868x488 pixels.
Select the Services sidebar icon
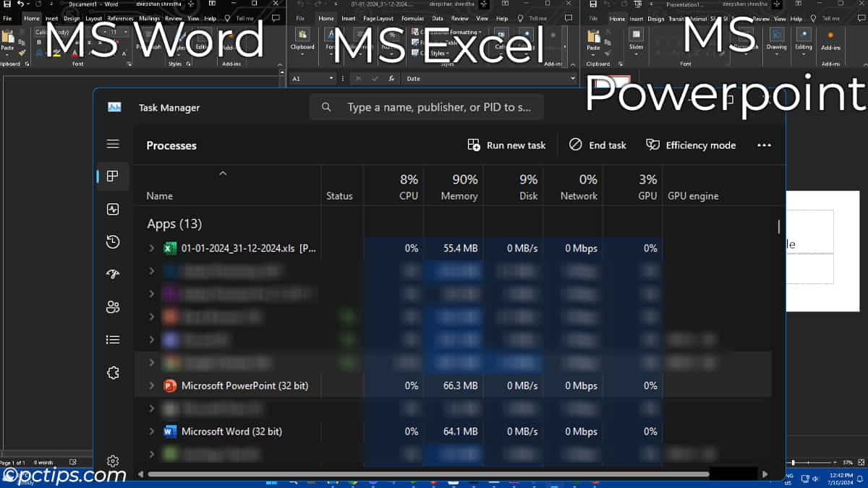point(113,372)
